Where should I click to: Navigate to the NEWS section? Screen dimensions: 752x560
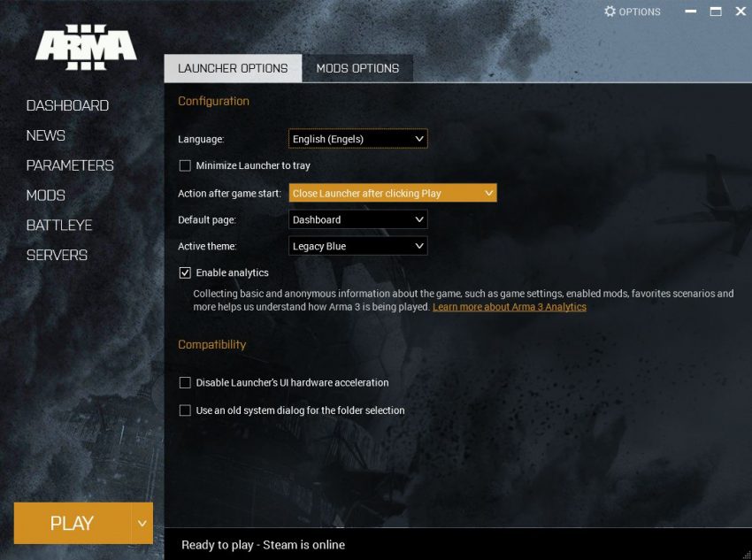[x=45, y=134]
